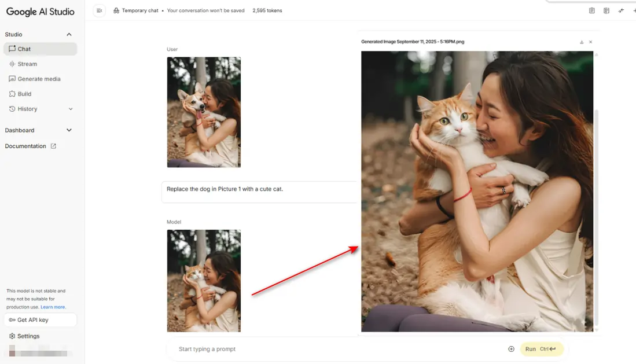Screen dimensions: 636x364
Task: Open Settings with the gear icon
Action: [12, 336]
